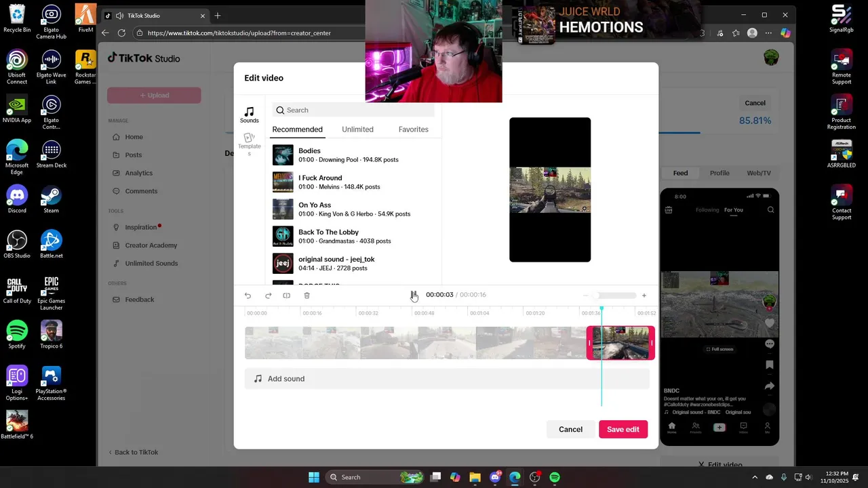Open Inspiration in the Tools section
The width and height of the screenshot is (868, 488).
[140, 227]
